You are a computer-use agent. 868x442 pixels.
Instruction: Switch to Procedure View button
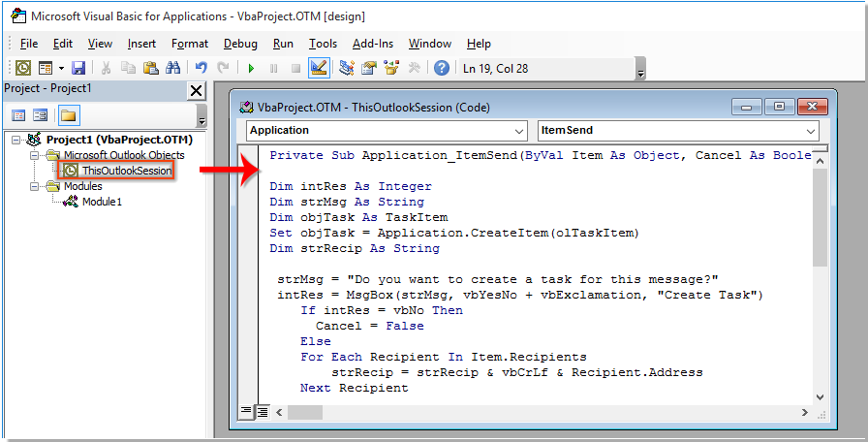(x=245, y=412)
